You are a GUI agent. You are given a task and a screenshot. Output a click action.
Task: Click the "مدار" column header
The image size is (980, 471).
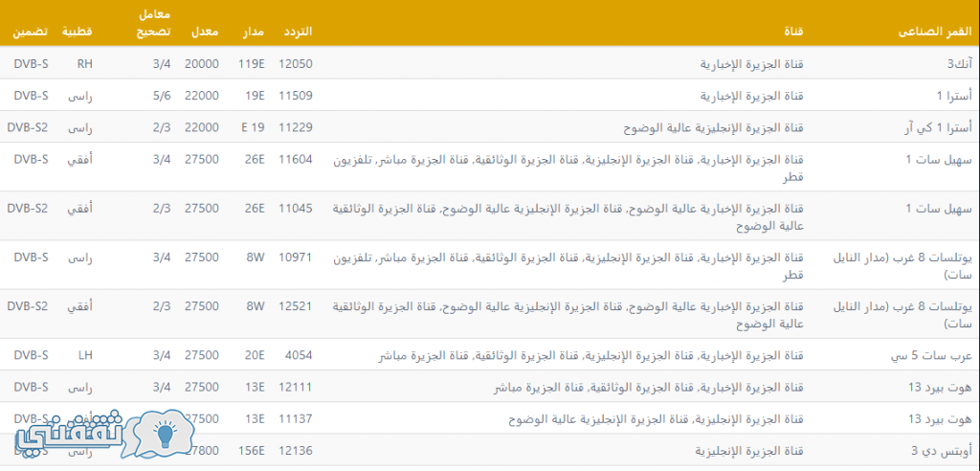click(x=253, y=32)
